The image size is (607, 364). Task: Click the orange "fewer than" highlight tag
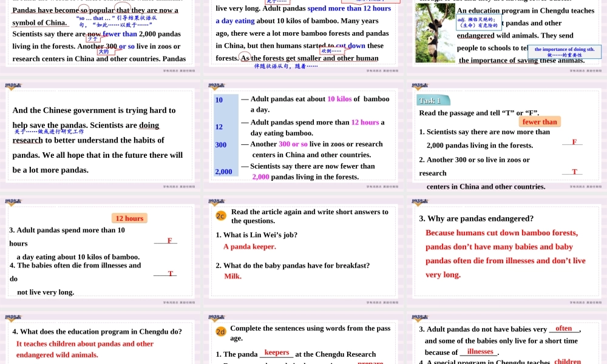540,122
